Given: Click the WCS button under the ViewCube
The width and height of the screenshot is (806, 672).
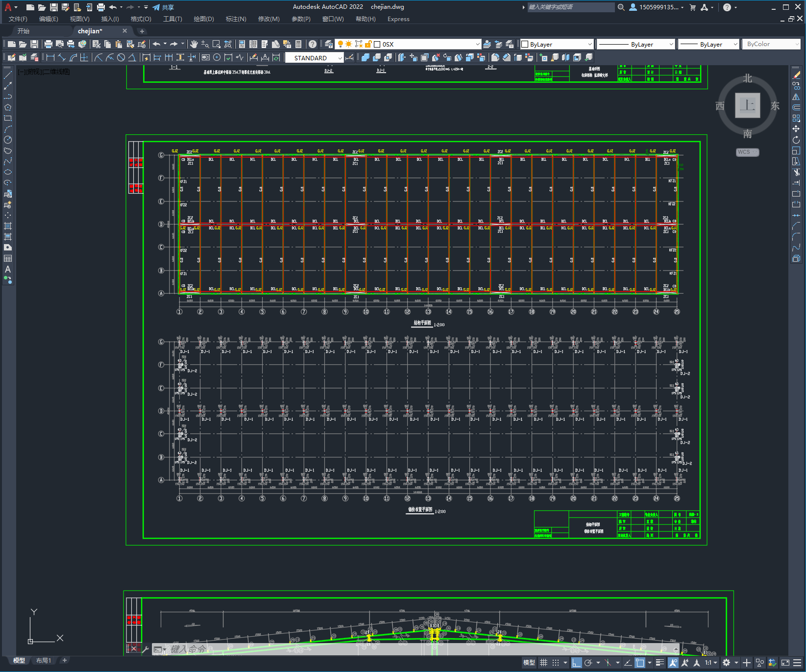Looking at the screenshot, I should click(747, 152).
